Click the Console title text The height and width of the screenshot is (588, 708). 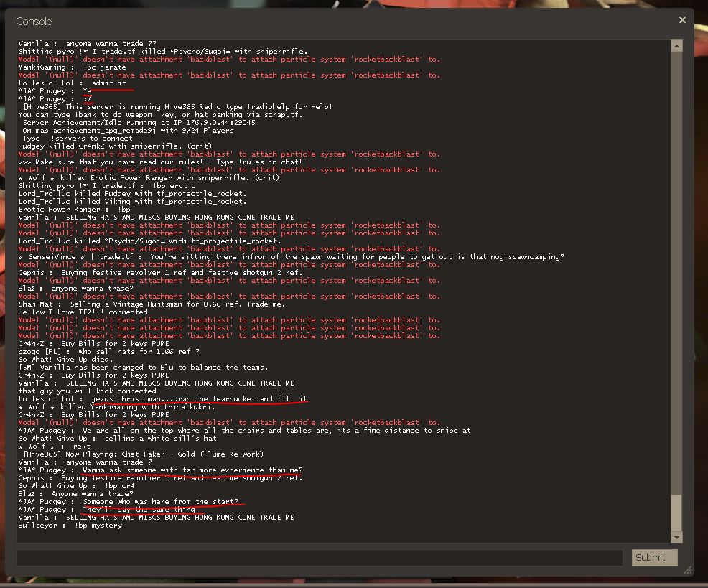[x=34, y=22]
